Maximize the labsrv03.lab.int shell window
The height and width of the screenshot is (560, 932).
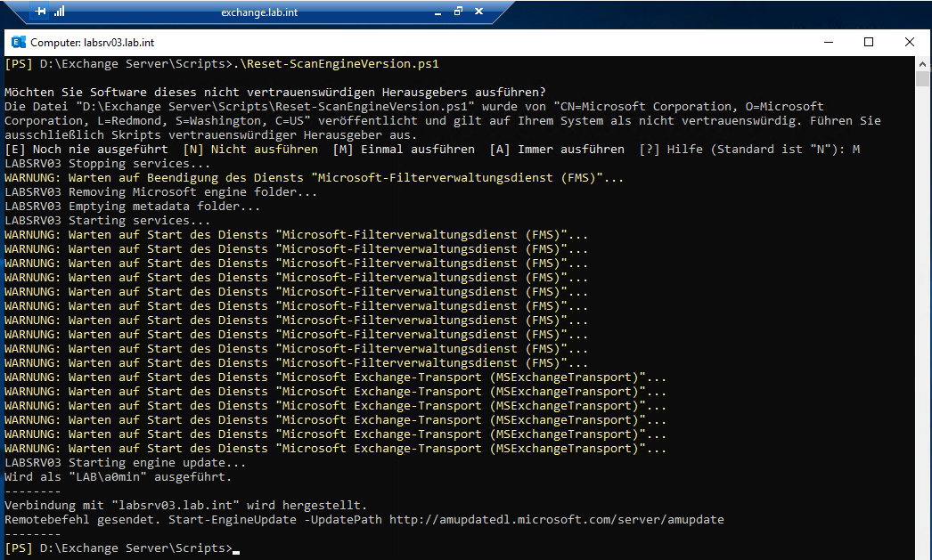tap(869, 42)
